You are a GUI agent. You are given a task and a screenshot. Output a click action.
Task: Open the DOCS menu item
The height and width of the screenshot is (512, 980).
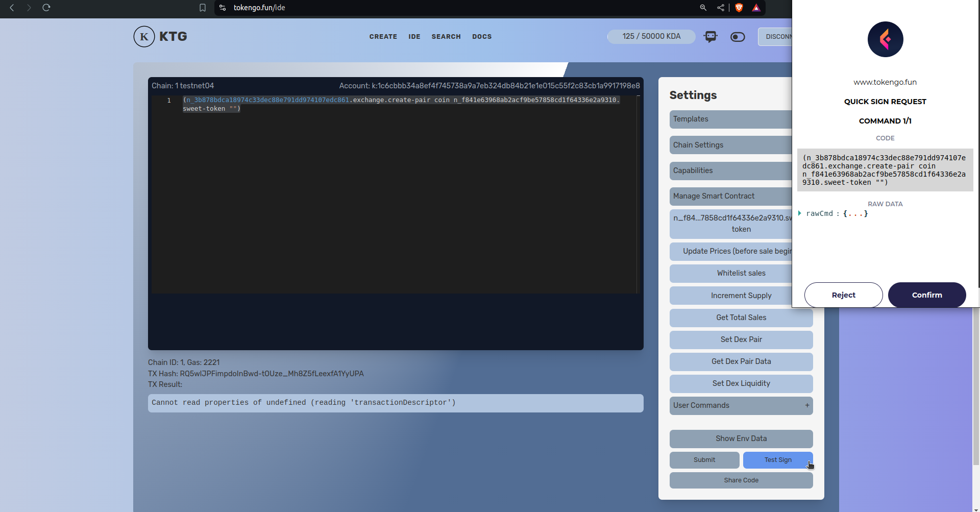click(482, 37)
